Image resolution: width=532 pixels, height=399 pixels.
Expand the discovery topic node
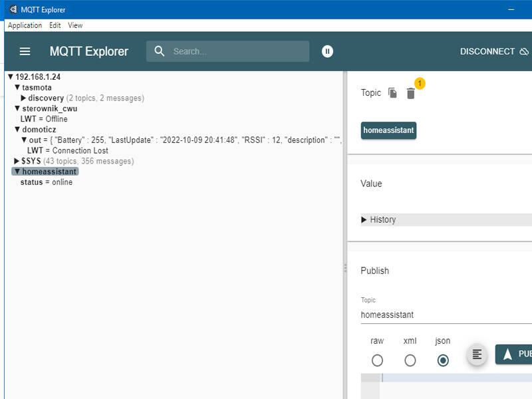coord(23,98)
